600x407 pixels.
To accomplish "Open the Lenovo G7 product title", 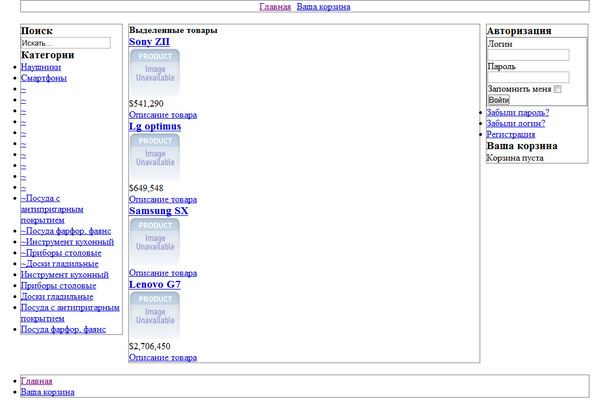I will [x=155, y=285].
